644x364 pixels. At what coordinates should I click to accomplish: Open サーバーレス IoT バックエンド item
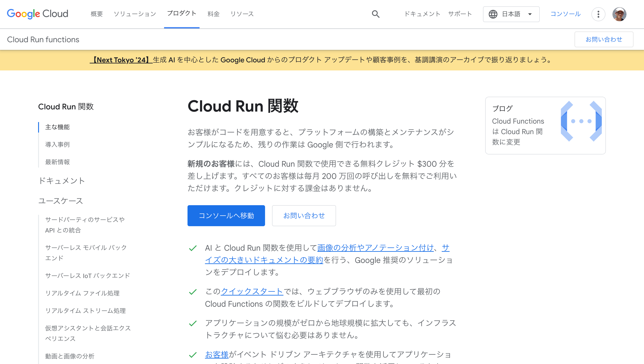point(88,275)
